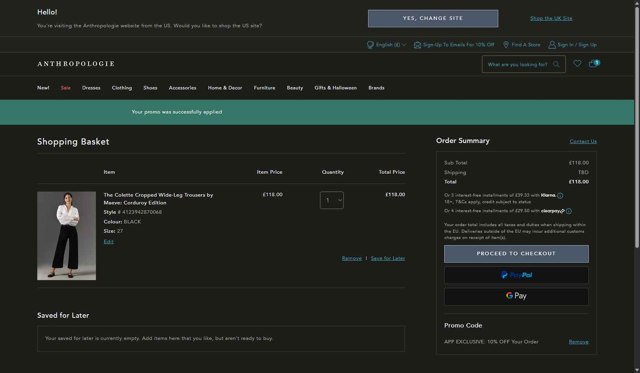Viewport: 640px width, 373px height.
Task: Follow the Shop the UK Site link
Action: (551, 18)
